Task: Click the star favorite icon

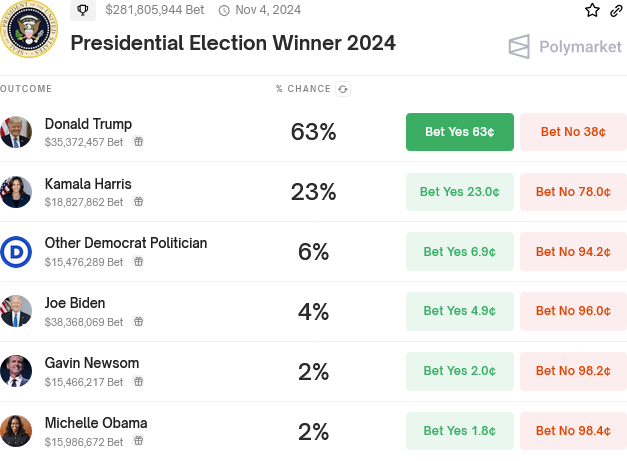Action: (x=592, y=10)
